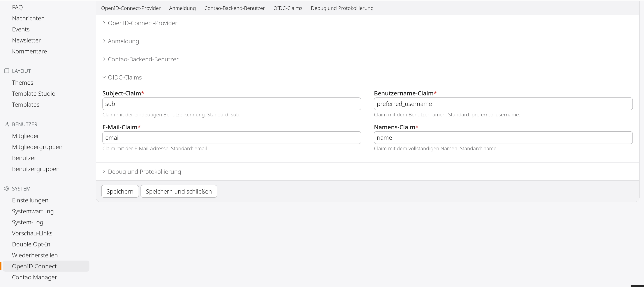
Task: Focus the E-Mail-Claim input field
Action: pos(232,138)
